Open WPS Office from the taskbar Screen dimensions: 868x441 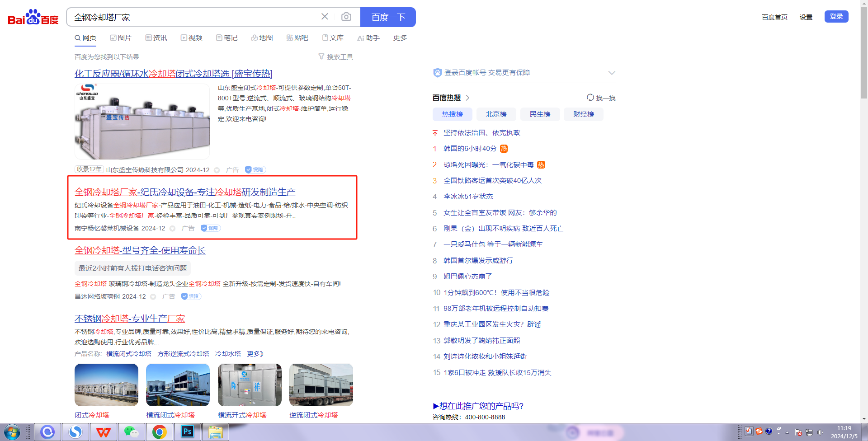[103, 432]
